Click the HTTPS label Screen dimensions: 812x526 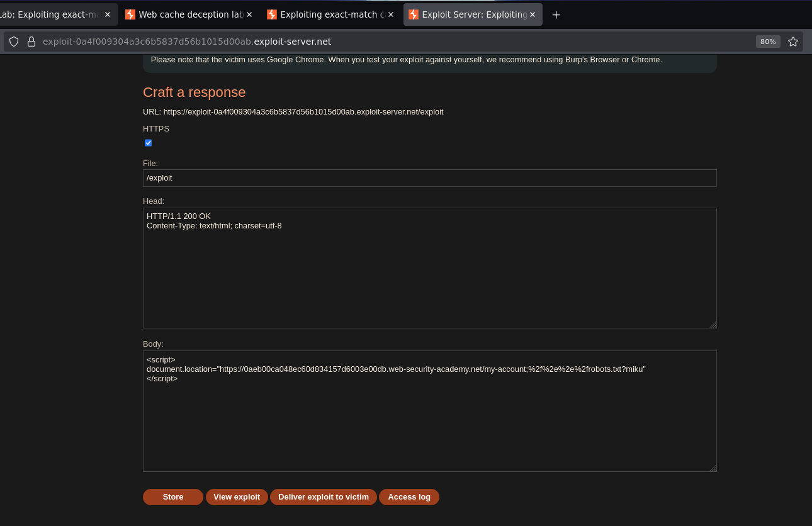[156, 129]
